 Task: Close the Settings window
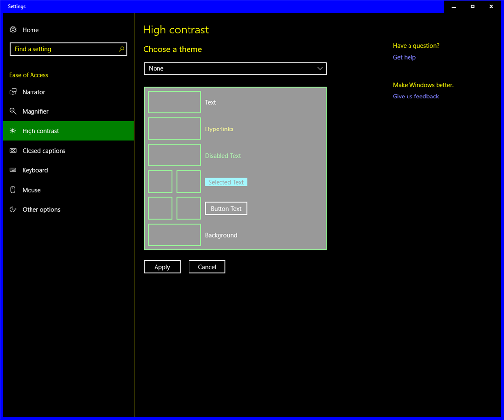(x=491, y=7)
